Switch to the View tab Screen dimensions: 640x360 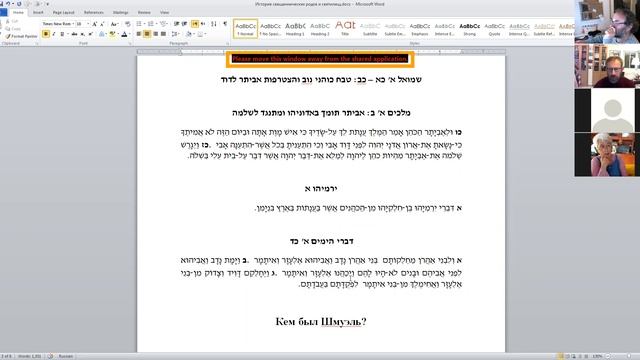coord(164,12)
